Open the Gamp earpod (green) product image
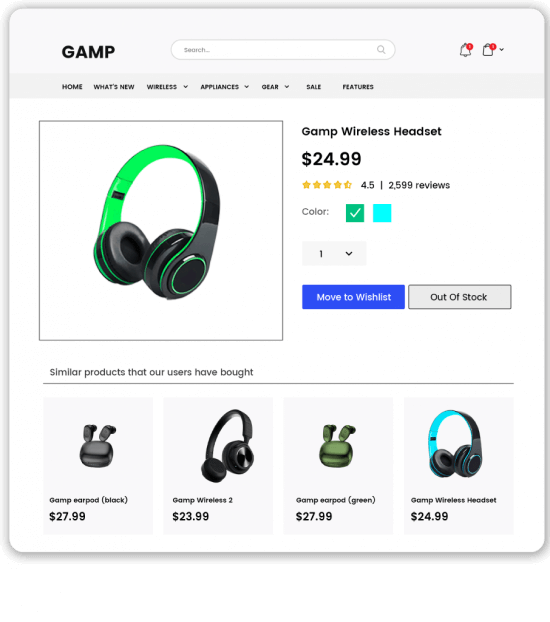Image resolution: width=550 pixels, height=622 pixels. tap(338, 446)
